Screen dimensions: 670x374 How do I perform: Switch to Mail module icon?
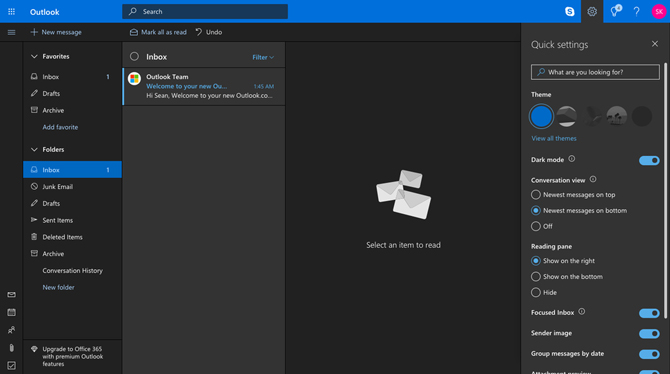point(12,294)
